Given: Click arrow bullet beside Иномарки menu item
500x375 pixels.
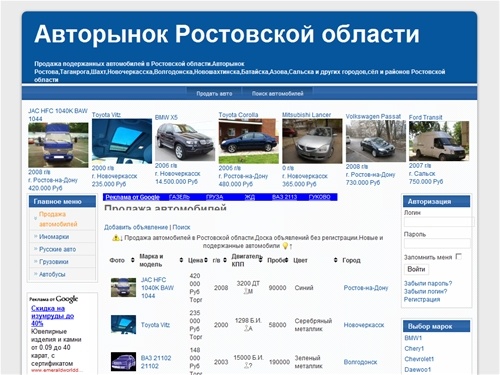Looking at the screenshot, I should [x=35, y=236].
